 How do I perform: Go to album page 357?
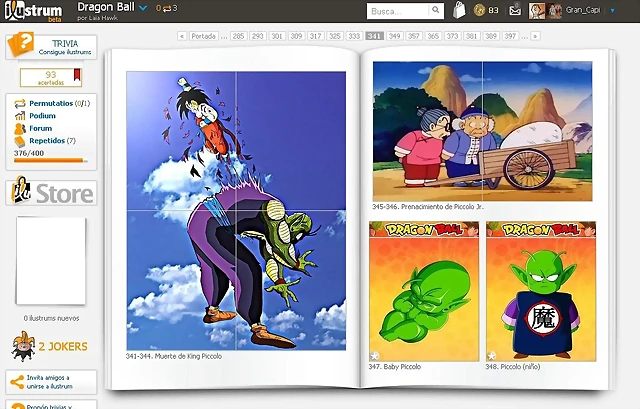[413, 36]
